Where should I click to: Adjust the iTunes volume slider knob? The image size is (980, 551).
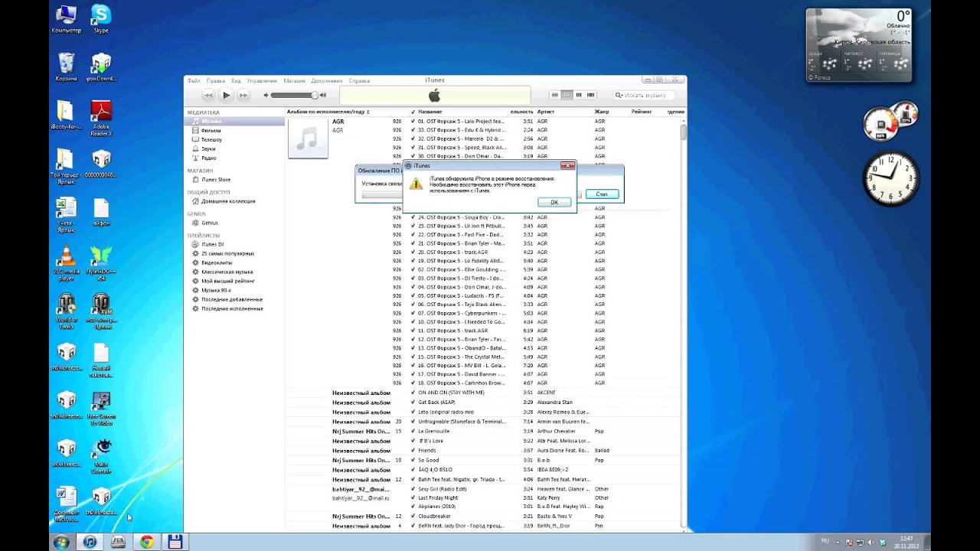pos(315,95)
